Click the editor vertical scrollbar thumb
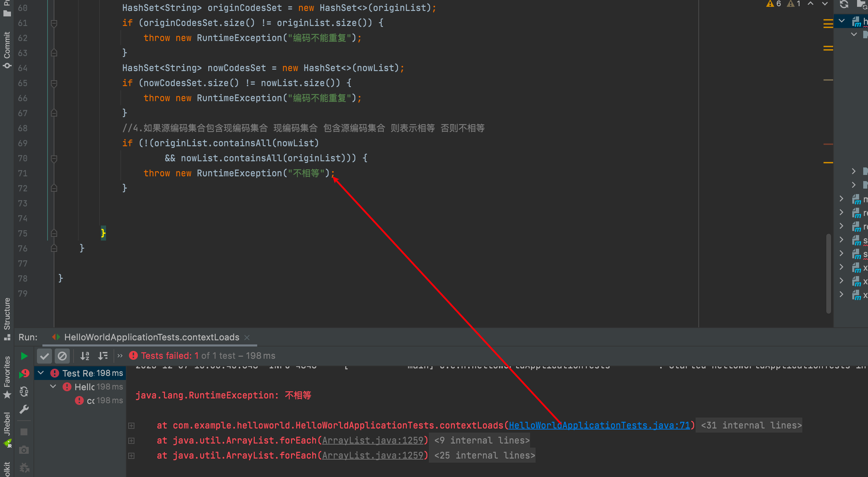The height and width of the screenshot is (477, 868). point(828,273)
